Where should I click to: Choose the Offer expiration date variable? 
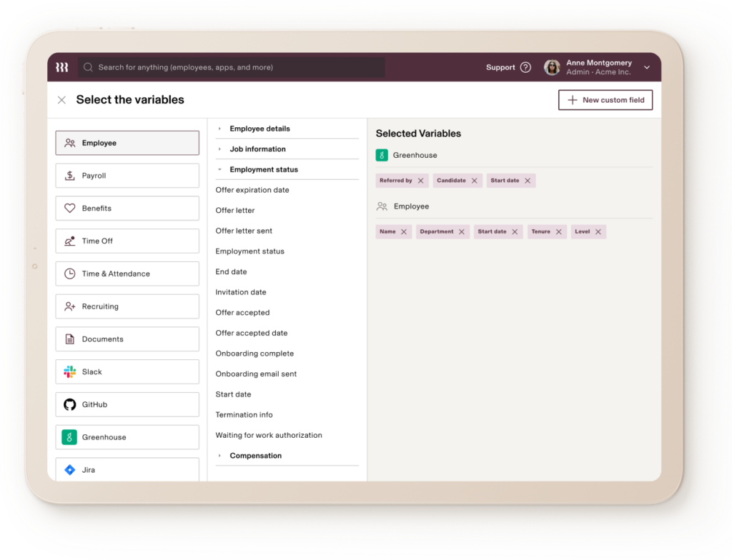251,190
